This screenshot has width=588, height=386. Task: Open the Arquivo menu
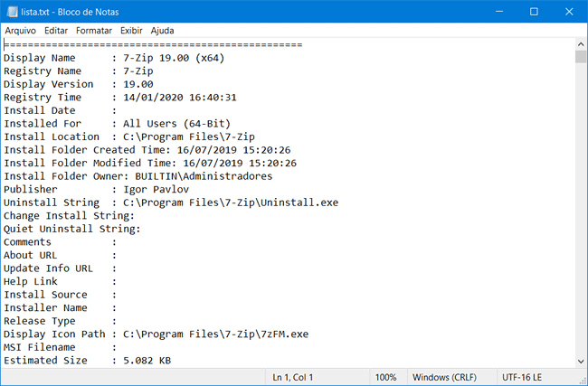pos(21,30)
